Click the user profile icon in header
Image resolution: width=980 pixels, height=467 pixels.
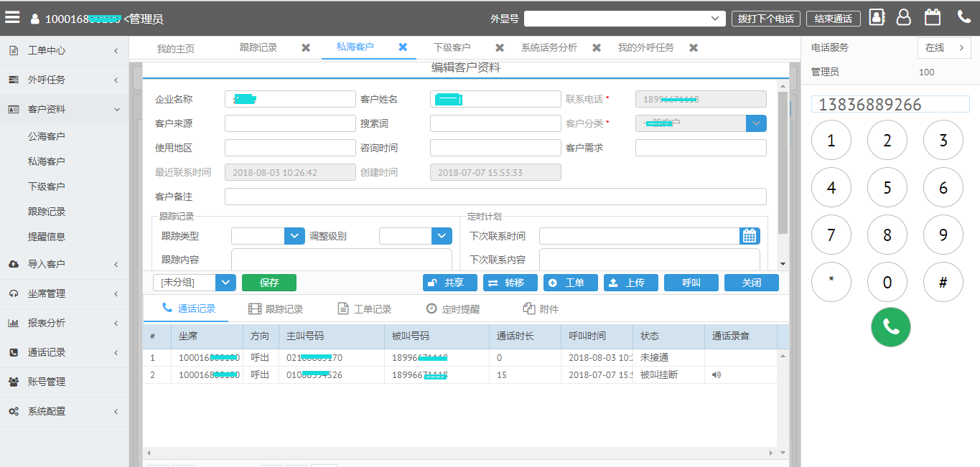click(x=904, y=18)
